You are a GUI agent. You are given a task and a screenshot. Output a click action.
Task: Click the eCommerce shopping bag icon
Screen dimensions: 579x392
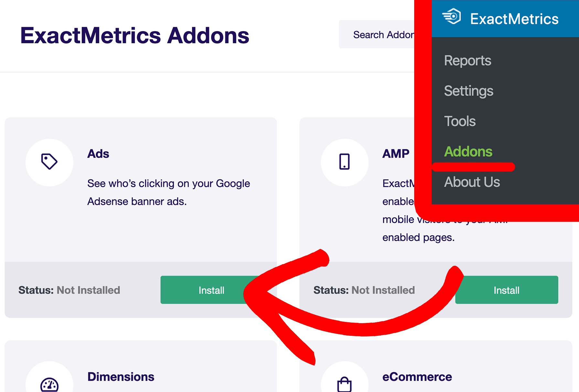(344, 384)
